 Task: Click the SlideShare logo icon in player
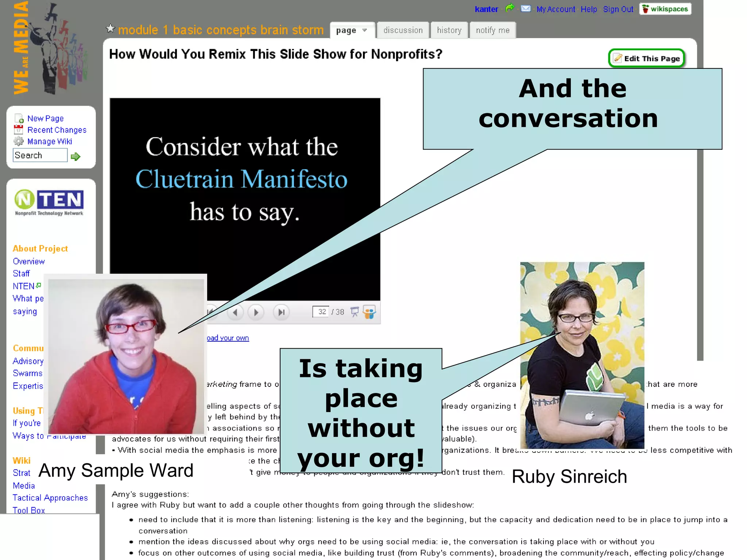tap(369, 312)
